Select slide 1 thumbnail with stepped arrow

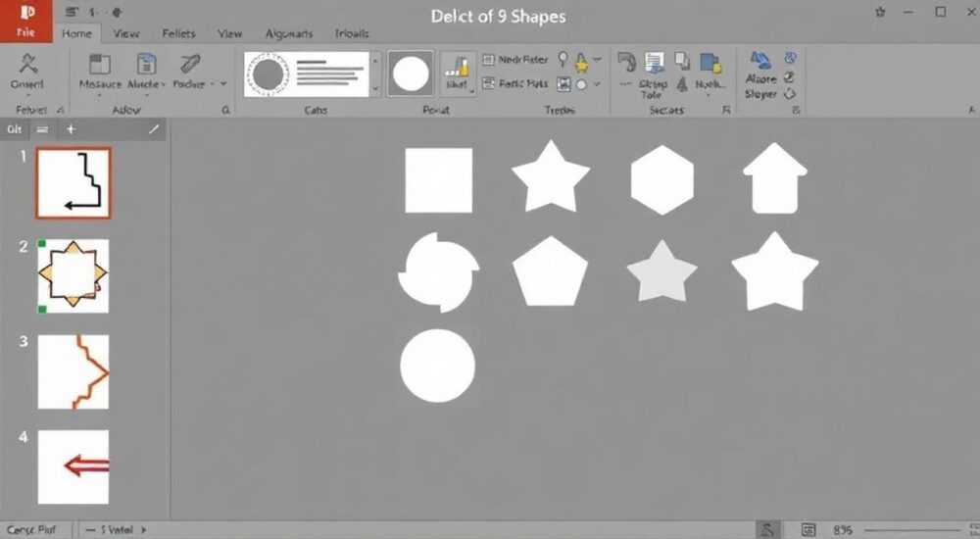[73, 183]
